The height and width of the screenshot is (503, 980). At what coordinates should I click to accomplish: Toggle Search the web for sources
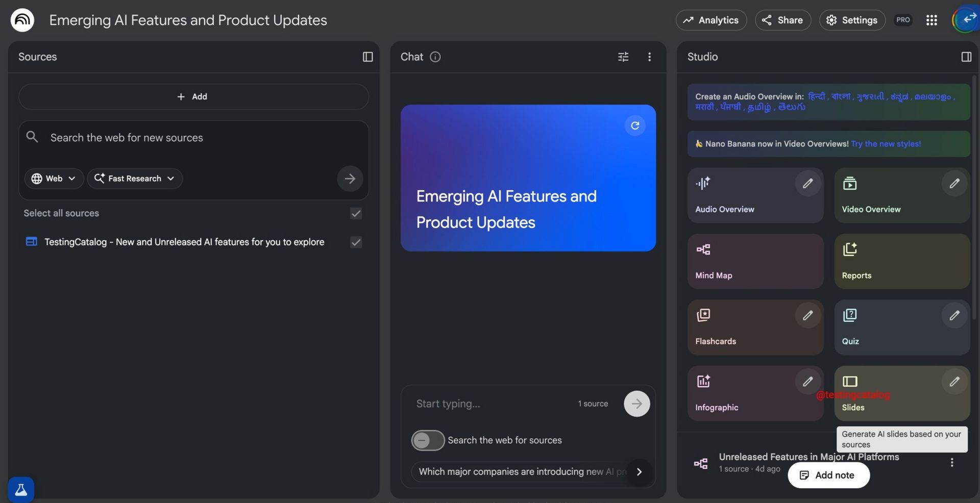[428, 440]
